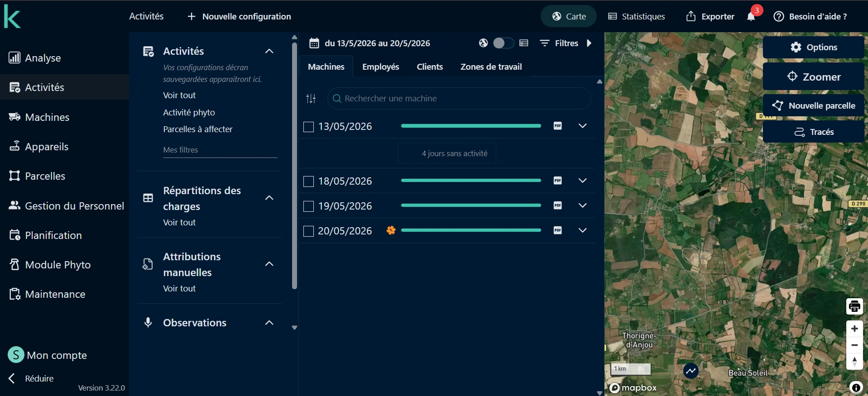This screenshot has width=868, height=396.
Task: Click the calendar date range icon
Action: click(x=314, y=43)
